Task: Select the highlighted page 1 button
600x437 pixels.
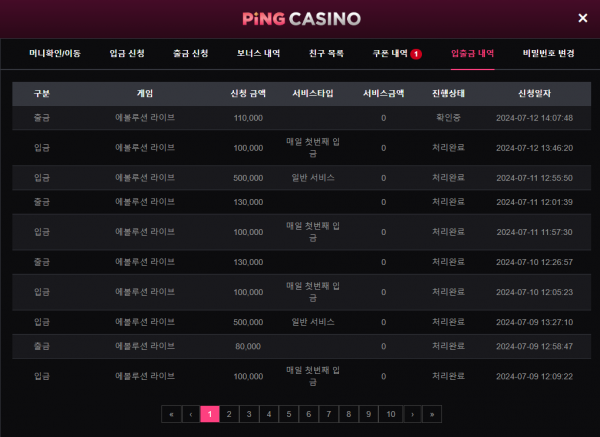Action: tap(210, 414)
